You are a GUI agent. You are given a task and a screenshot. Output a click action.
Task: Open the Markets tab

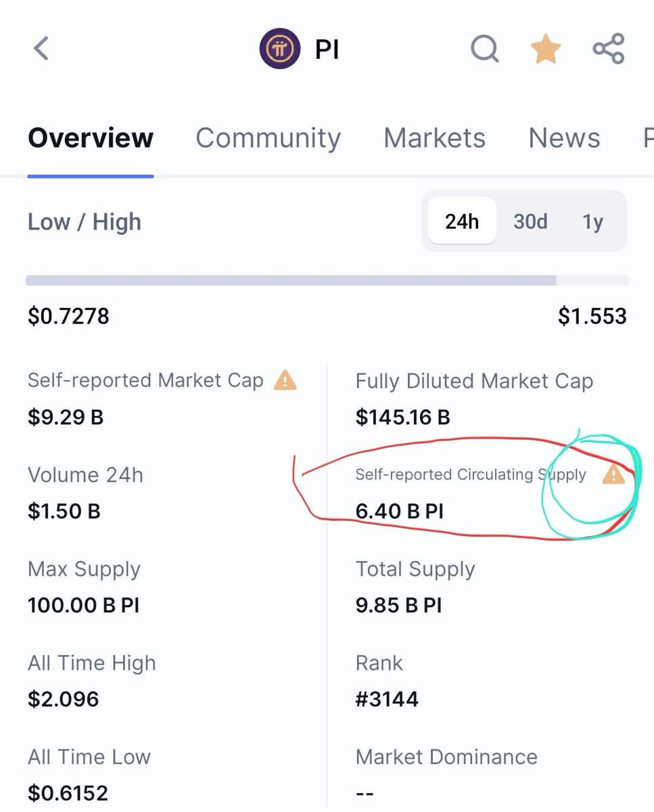(x=434, y=138)
